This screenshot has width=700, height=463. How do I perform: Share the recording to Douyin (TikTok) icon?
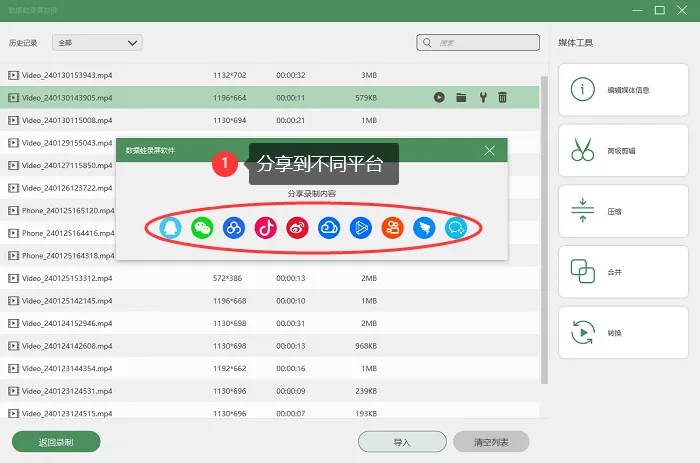pos(266,228)
